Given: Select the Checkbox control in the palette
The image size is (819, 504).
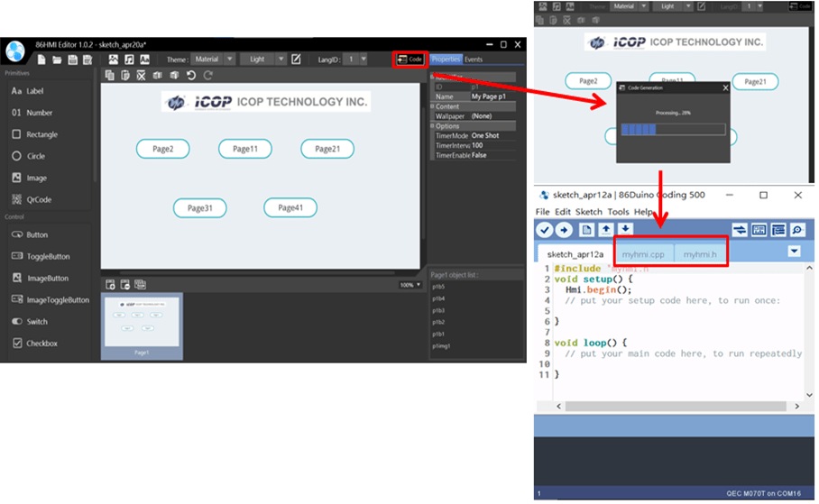Looking at the screenshot, I should tap(41, 343).
